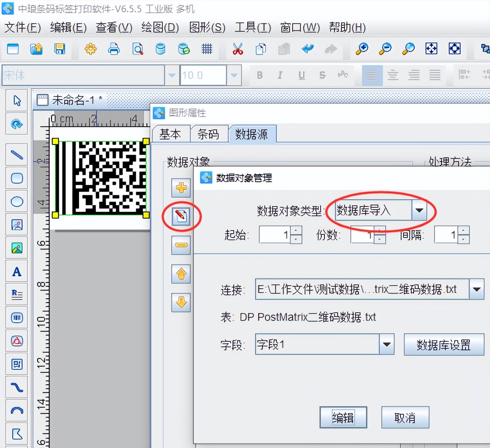
Task: Open the 绘图(D) menu
Action: coord(160,28)
